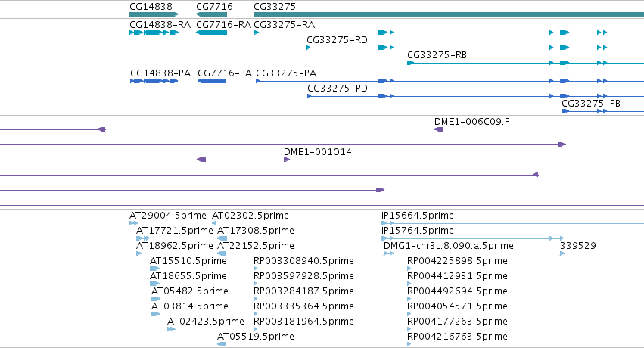This screenshot has width=644, height=348.
Task: Select transcript CG7716-RA label
Action: pos(223,25)
